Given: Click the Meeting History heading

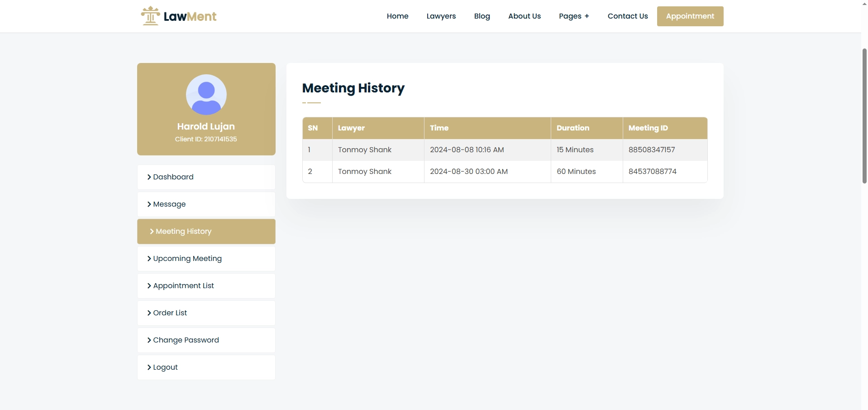Looking at the screenshot, I should pyautogui.click(x=353, y=88).
